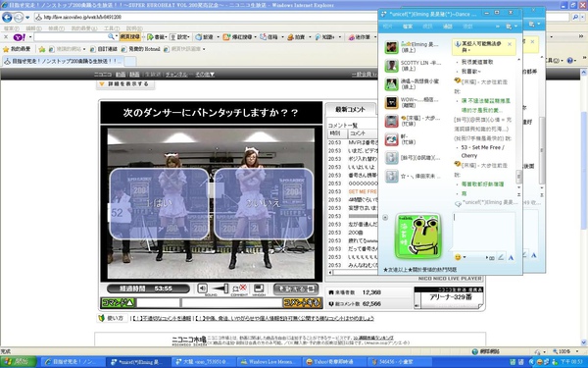Switch to the 最新コメント tab

[350, 109]
